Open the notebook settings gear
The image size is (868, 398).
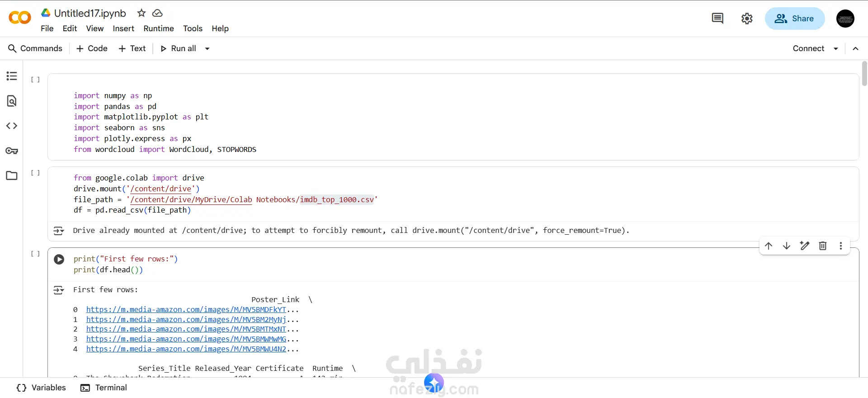coord(747,19)
